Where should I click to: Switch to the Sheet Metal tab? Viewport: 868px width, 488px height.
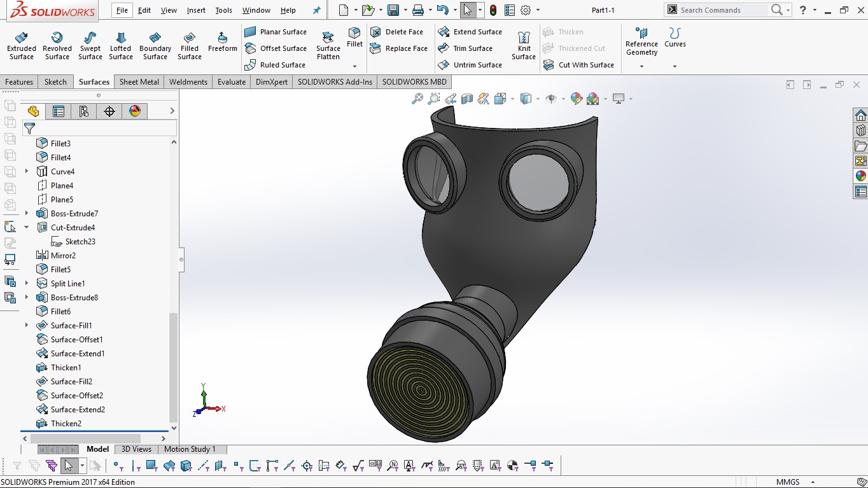click(139, 82)
